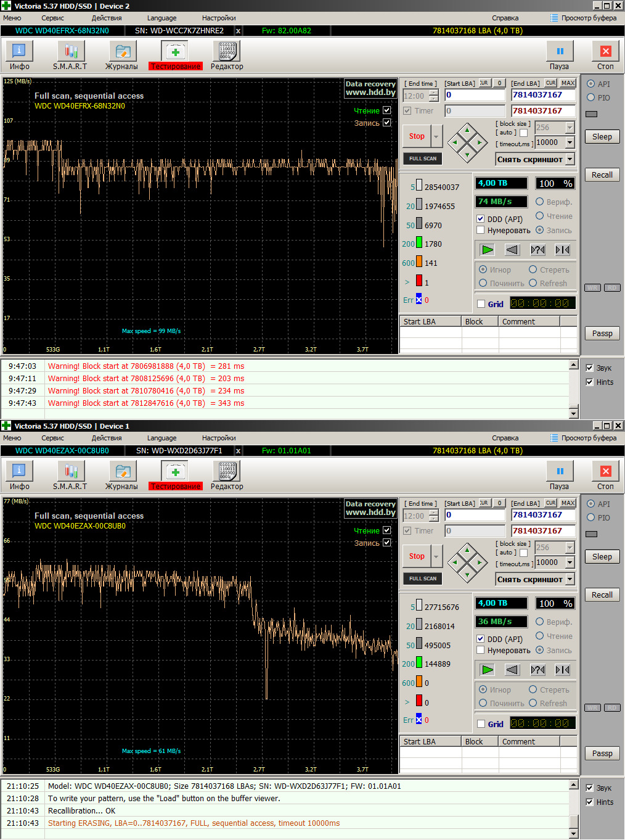
Task: Open Редактор in Device 1 window
Action: 227,476
